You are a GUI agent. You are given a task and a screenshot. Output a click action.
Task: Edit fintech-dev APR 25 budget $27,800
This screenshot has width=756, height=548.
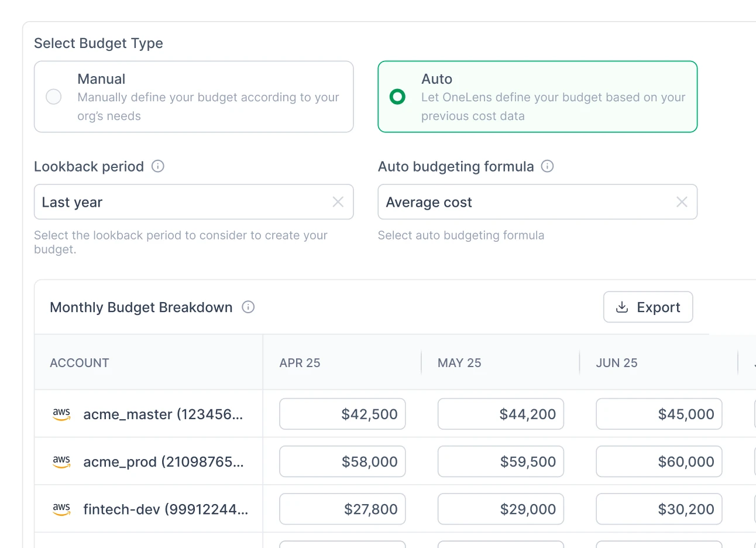click(342, 509)
